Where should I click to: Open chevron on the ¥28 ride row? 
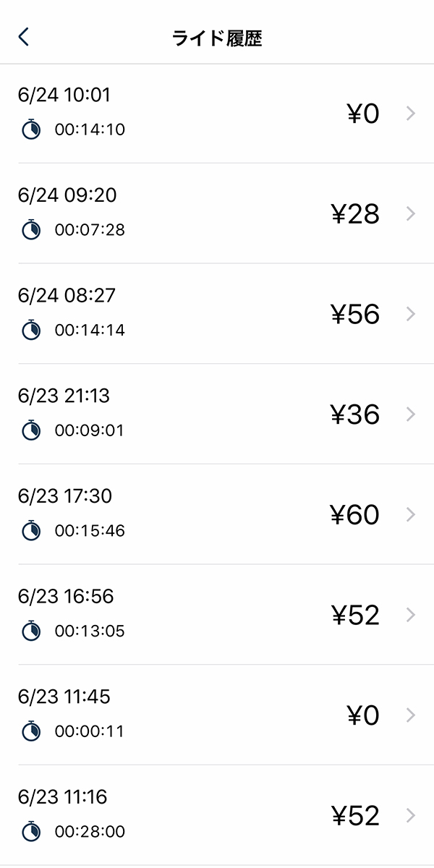[411, 214]
